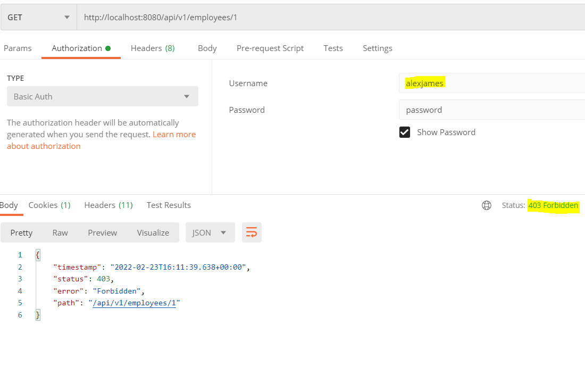Open the response Headers (11) tab
Image resolution: width=585 pixels, height=392 pixels.
click(108, 205)
